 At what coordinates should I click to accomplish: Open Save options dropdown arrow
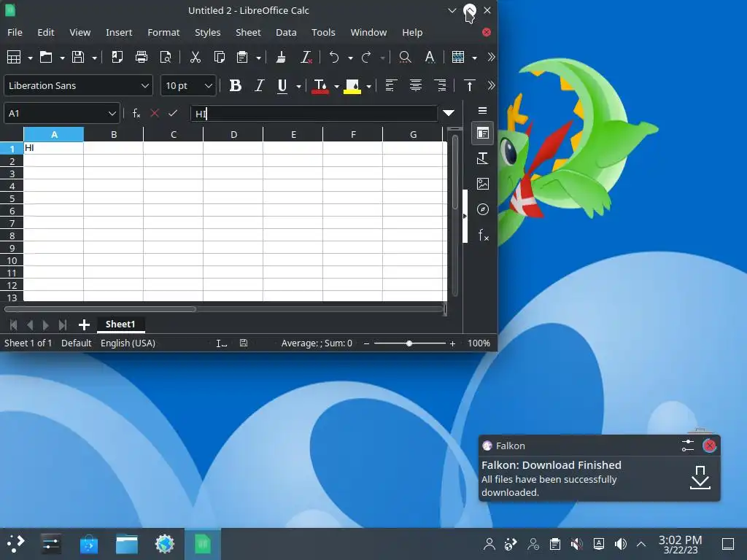(94, 58)
